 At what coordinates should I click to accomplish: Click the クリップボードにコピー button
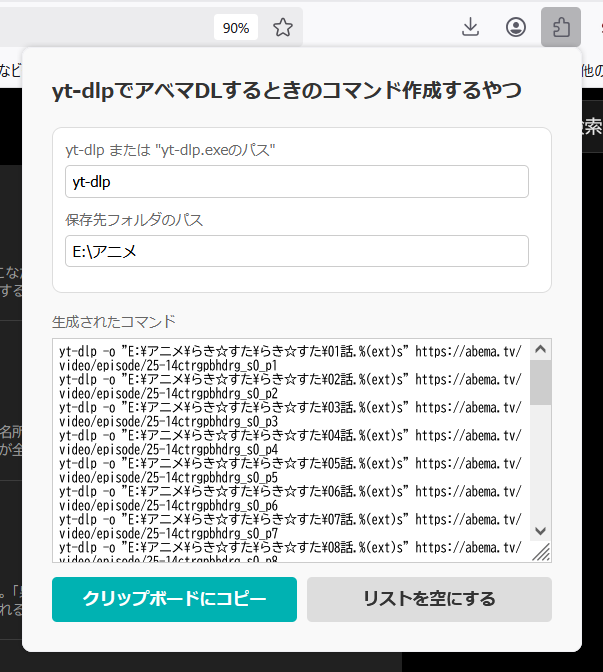coord(175,600)
